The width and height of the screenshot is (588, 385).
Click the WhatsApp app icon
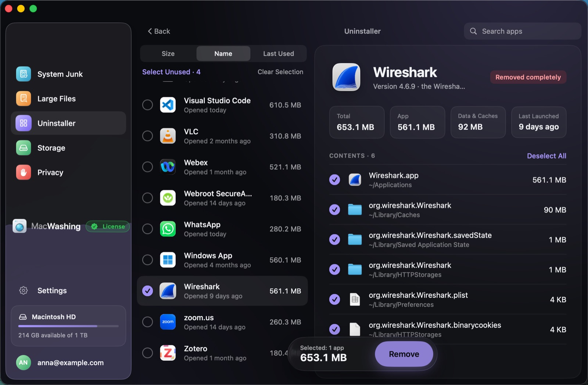pyautogui.click(x=168, y=229)
